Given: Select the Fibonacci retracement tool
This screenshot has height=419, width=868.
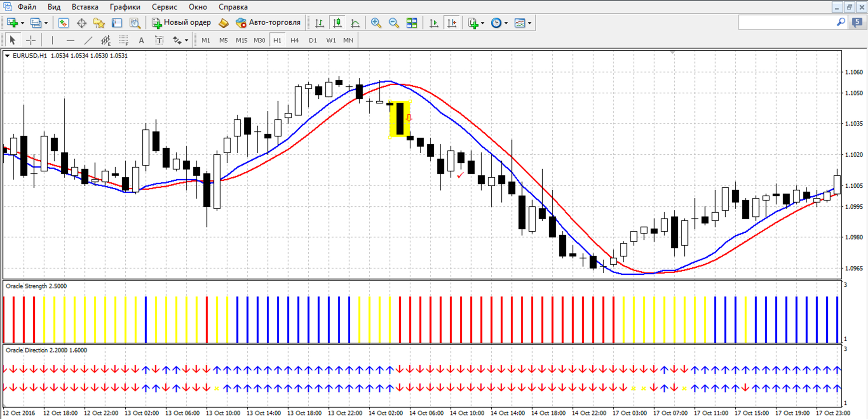Looking at the screenshot, I should [124, 41].
